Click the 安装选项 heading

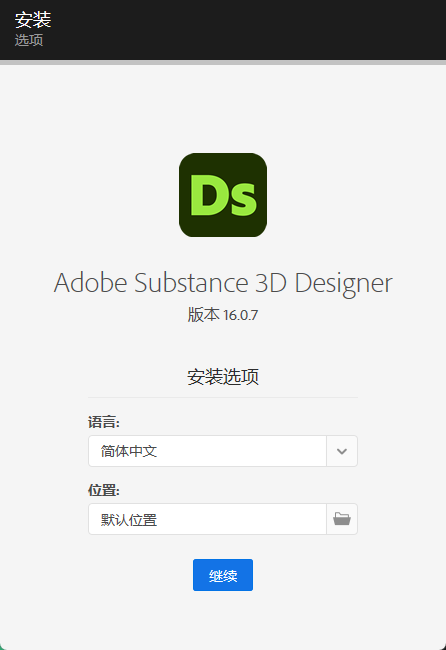(223, 377)
